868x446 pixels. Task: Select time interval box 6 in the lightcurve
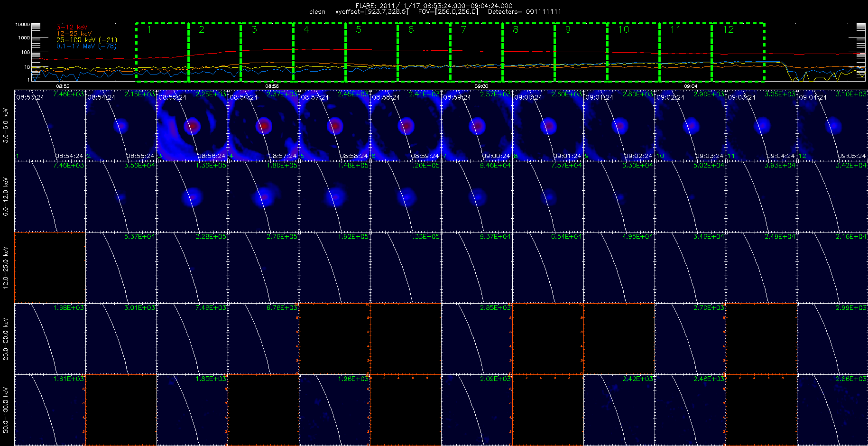424,52
